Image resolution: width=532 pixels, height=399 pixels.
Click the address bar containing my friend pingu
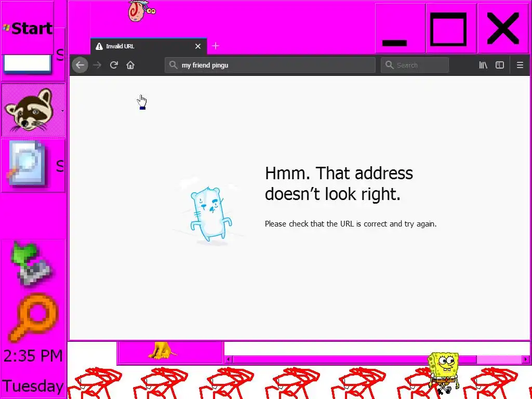pyautogui.click(x=270, y=65)
